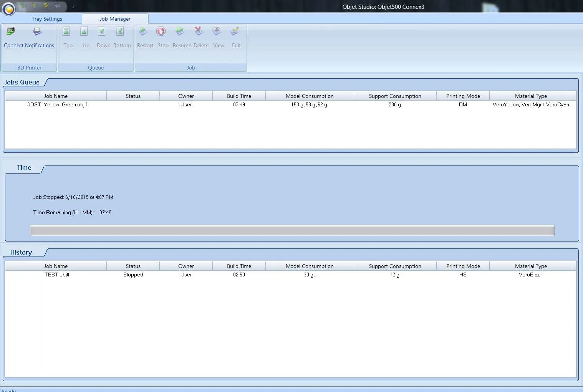Click 'VeroYellow, VeroMgnt, VeroCyan' material cell
583x392 pixels.
coord(531,104)
